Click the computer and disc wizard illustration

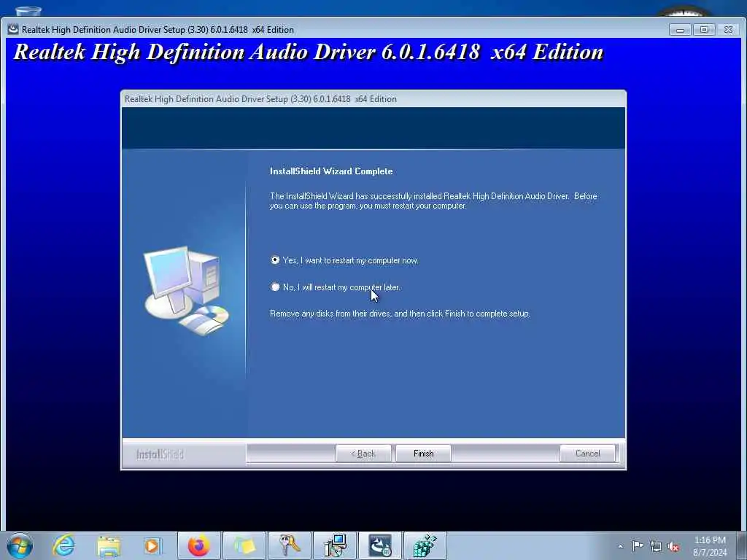point(187,290)
